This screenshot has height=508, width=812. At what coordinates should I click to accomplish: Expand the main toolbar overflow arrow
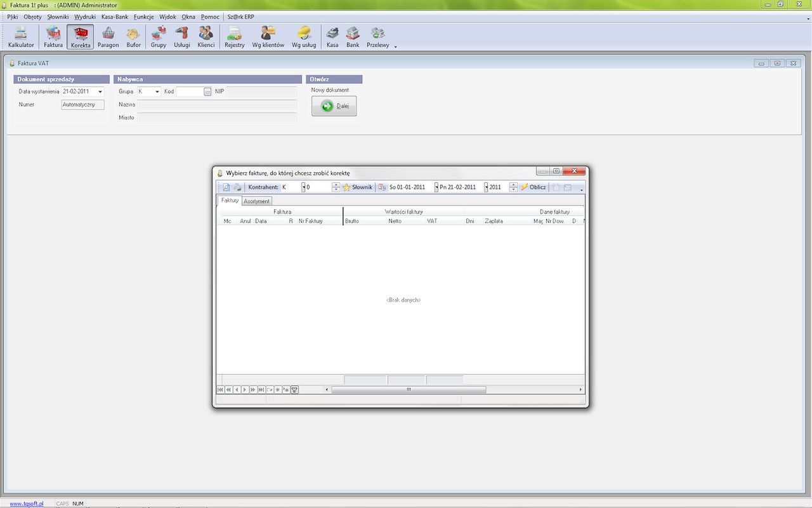396,46
